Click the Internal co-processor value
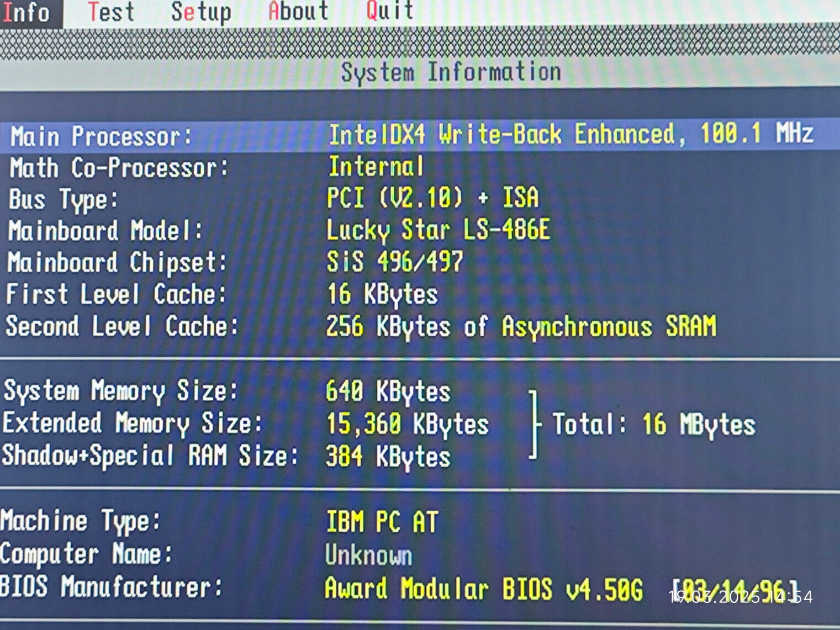This screenshot has height=630, width=840. click(376, 166)
